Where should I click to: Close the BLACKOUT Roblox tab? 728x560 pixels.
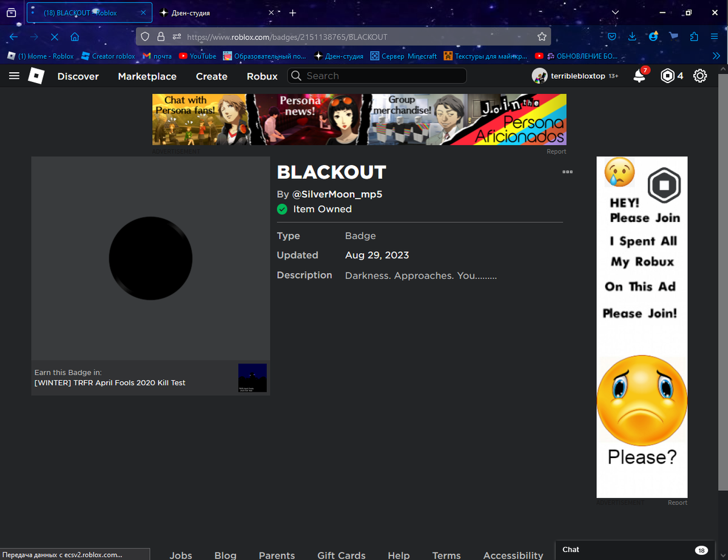pos(144,13)
